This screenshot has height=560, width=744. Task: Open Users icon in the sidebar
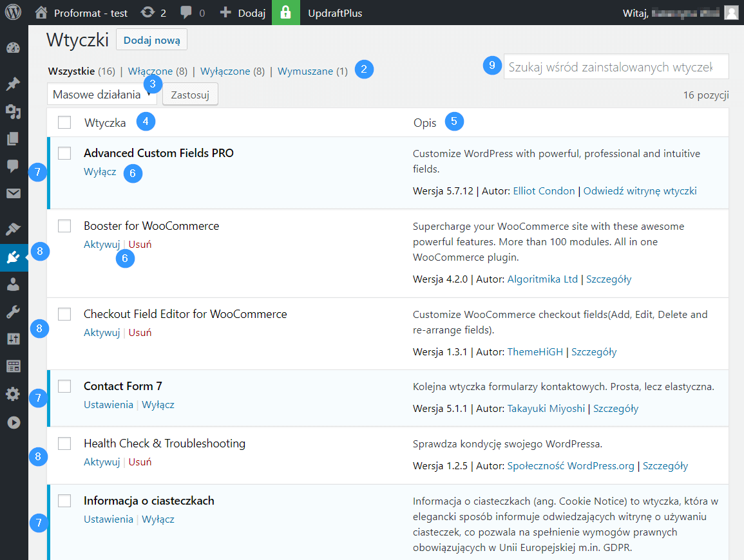[x=14, y=284]
